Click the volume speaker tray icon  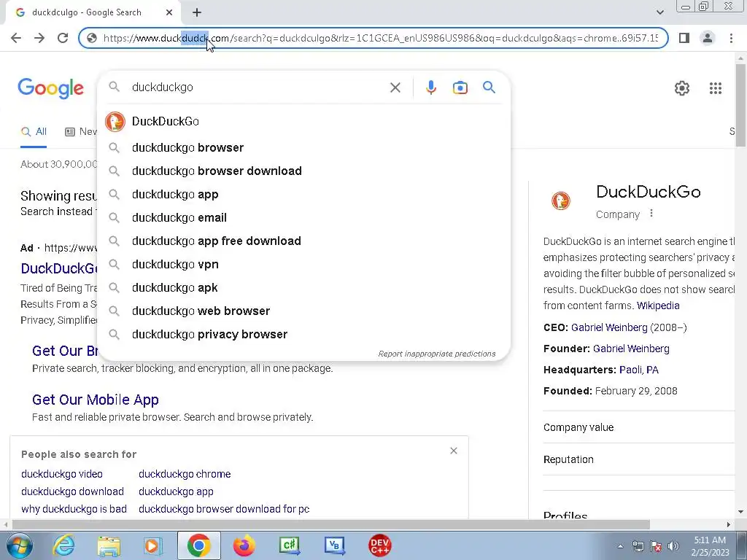coord(673,546)
